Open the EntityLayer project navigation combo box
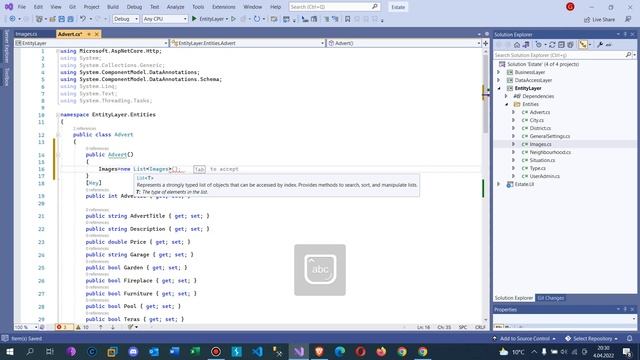The image size is (640, 360). click(x=91, y=43)
